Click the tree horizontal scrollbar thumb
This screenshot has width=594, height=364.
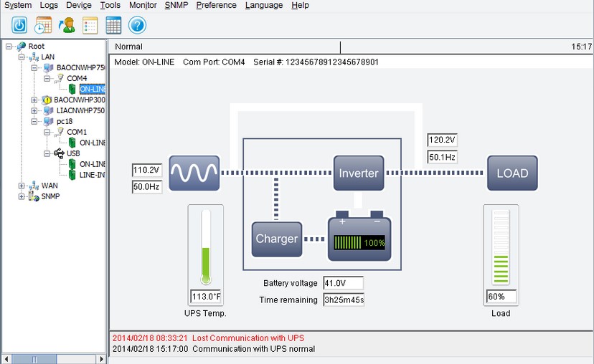coord(34,359)
